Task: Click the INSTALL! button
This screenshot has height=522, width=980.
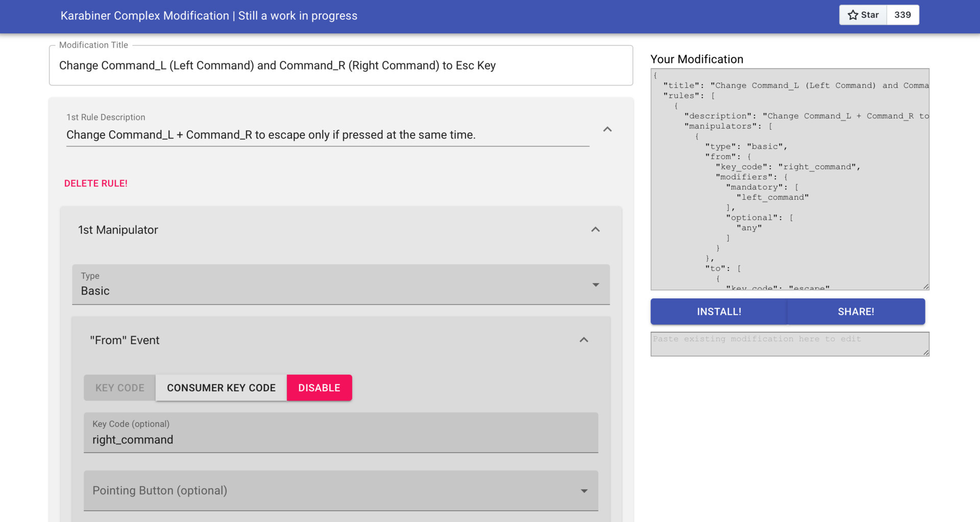Action: [x=719, y=312]
